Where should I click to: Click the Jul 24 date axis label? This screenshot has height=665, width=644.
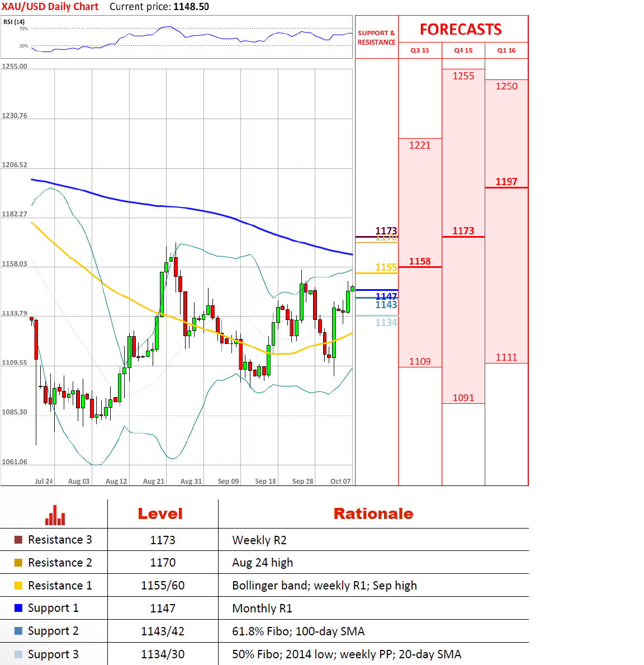pyautogui.click(x=44, y=482)
